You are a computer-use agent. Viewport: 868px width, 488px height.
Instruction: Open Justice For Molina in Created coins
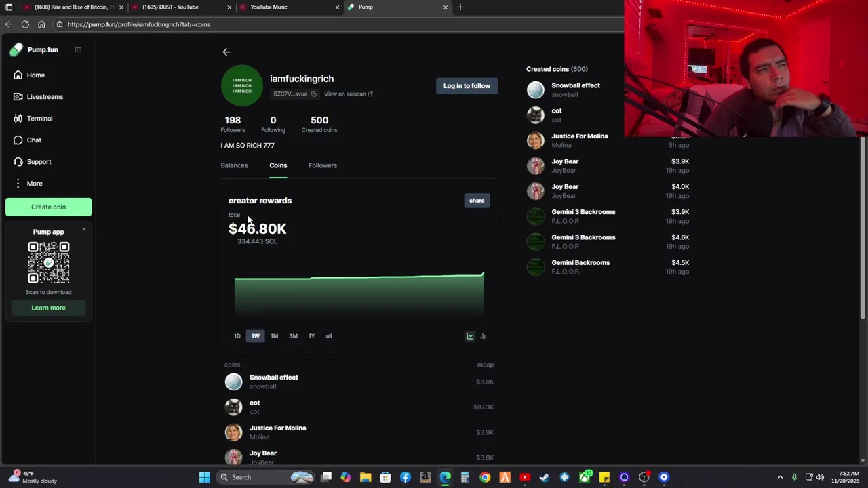(608, 140)
